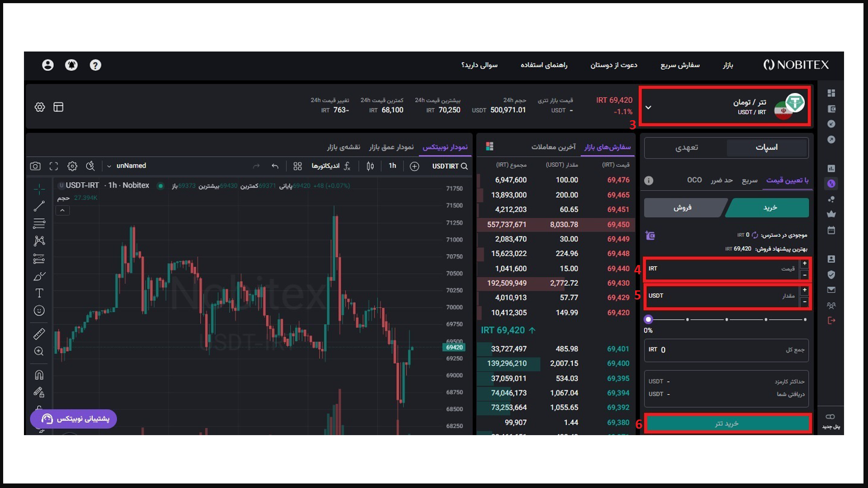Viewport: 868px width, 488px height.
Task: Open the logout icon in sidebar
Action: click(831, 320)
